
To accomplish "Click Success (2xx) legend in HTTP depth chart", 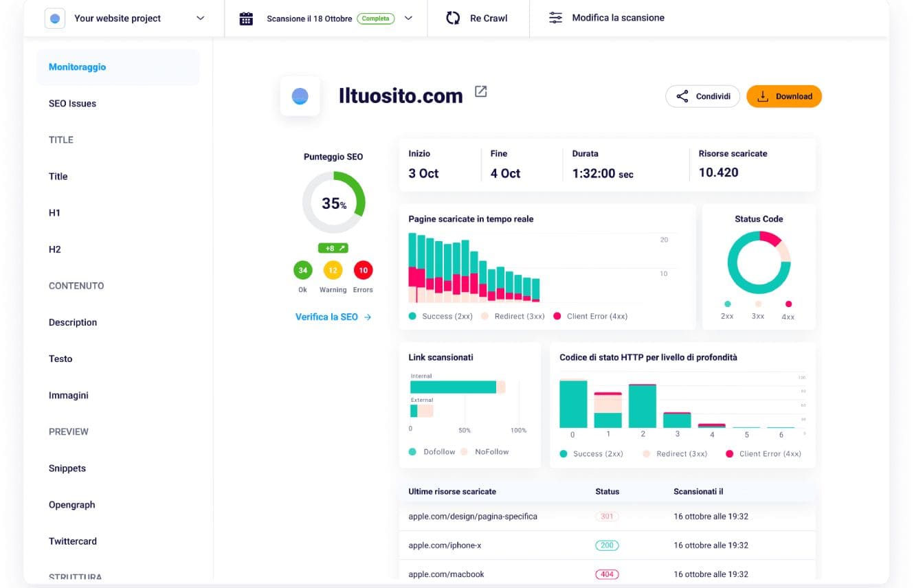I will [592, 453].
